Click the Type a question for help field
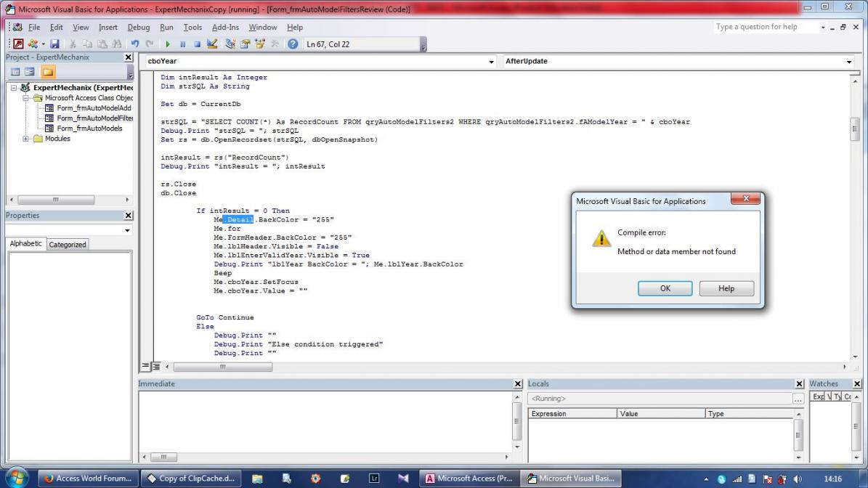868x488 pixels. 766,27
